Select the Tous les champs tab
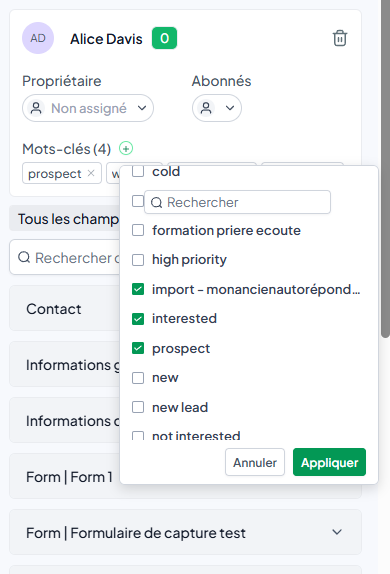 [x=68, y=219]
